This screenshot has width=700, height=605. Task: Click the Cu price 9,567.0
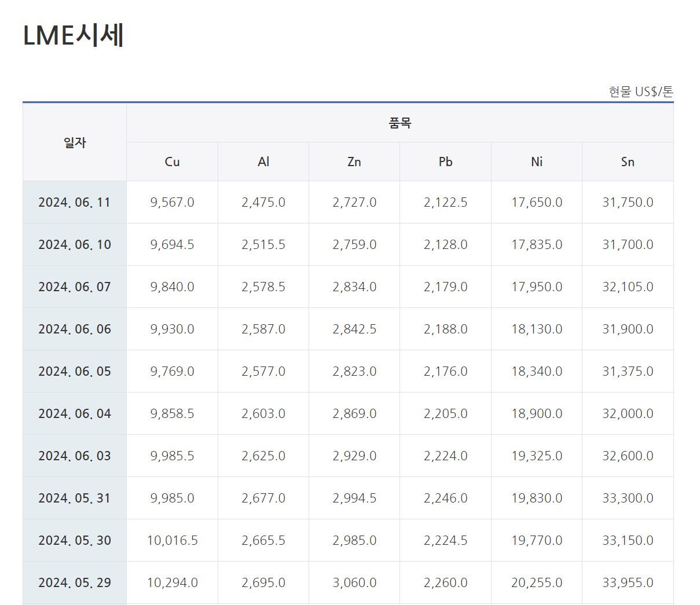point(172,203)
